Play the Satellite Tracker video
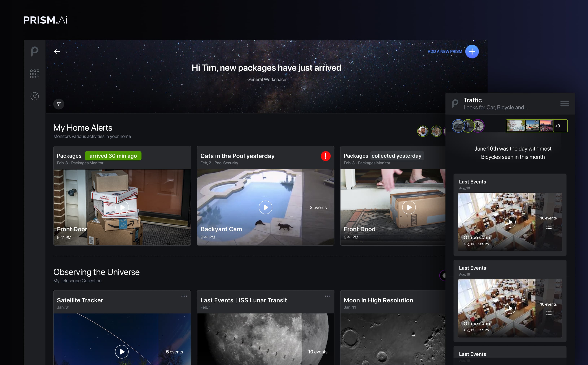The image size is (588, 365). (122, 351)
